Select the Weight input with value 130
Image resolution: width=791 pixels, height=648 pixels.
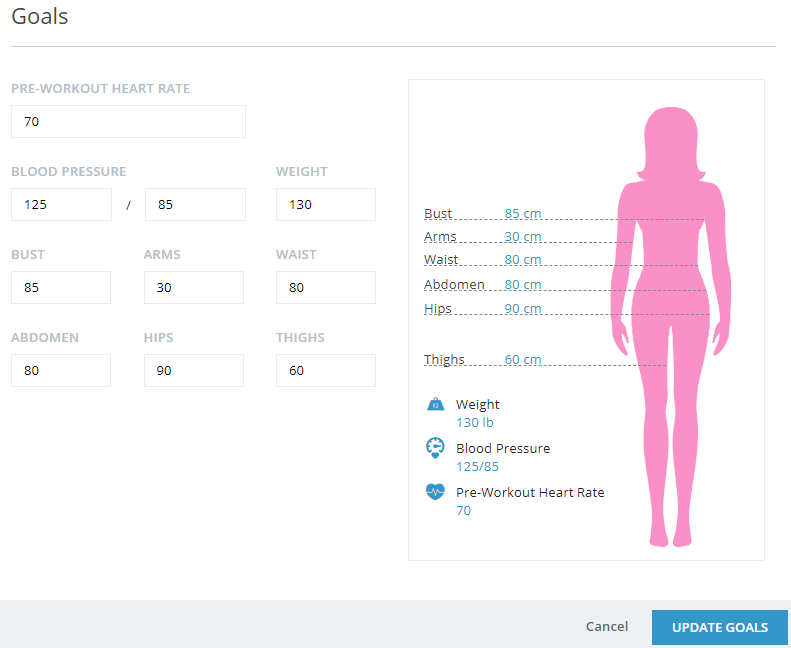click(x=326, y=205)
